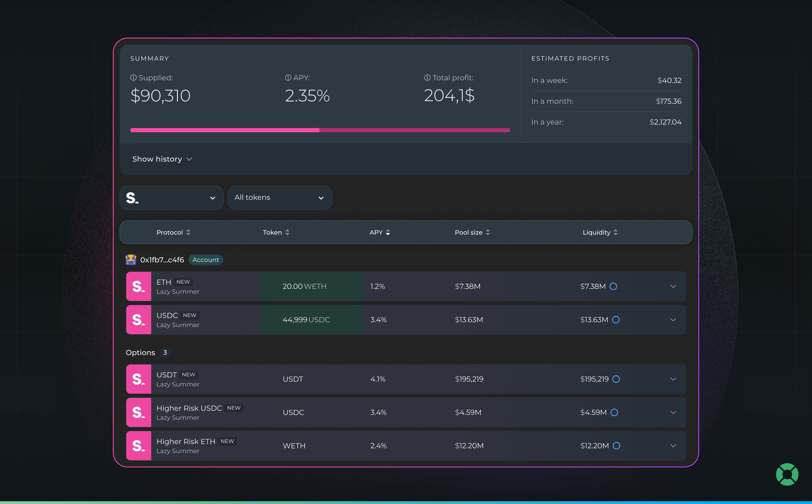812x504 pixels.
Task: Click the account avatar icon for 0x1fb7...c4f6
Action: click(x=131, y=260)
